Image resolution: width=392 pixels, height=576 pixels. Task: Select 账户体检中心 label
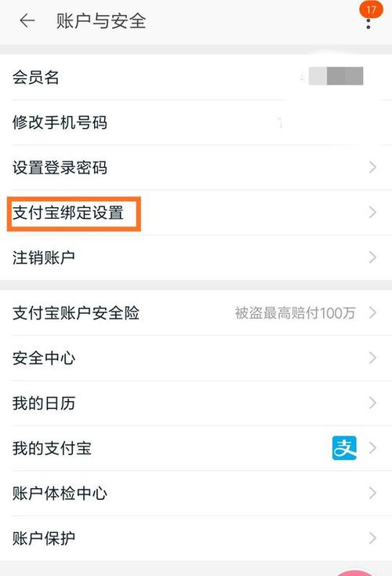coord(60,494)
